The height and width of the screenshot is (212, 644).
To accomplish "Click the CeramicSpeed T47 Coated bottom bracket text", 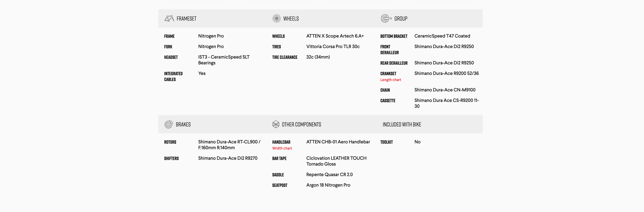I will pyautogui.click(x=442, y=36).
